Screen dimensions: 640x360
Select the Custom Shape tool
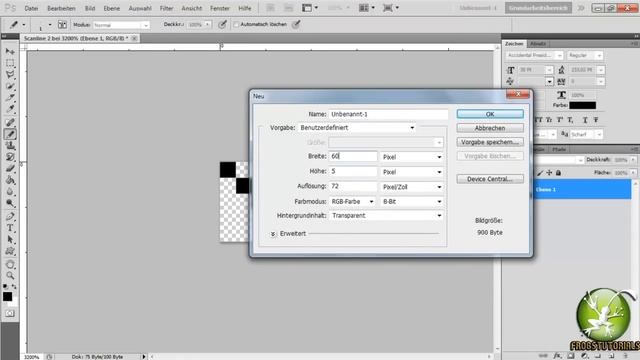tap(10, 251)
